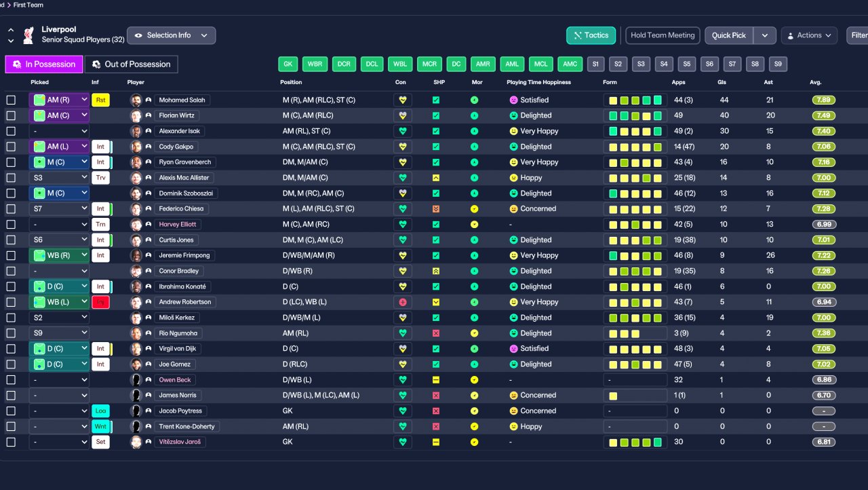Click Curtis Jones's 19 (38) appearances
Viewport: 868px width, 490px height.
click(x=686, y=240)
